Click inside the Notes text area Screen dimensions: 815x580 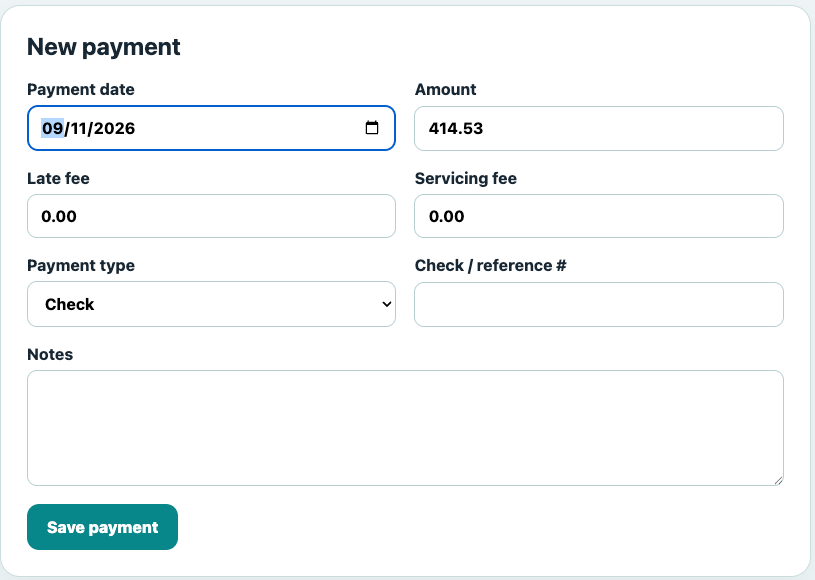click(x=405, y=428)
